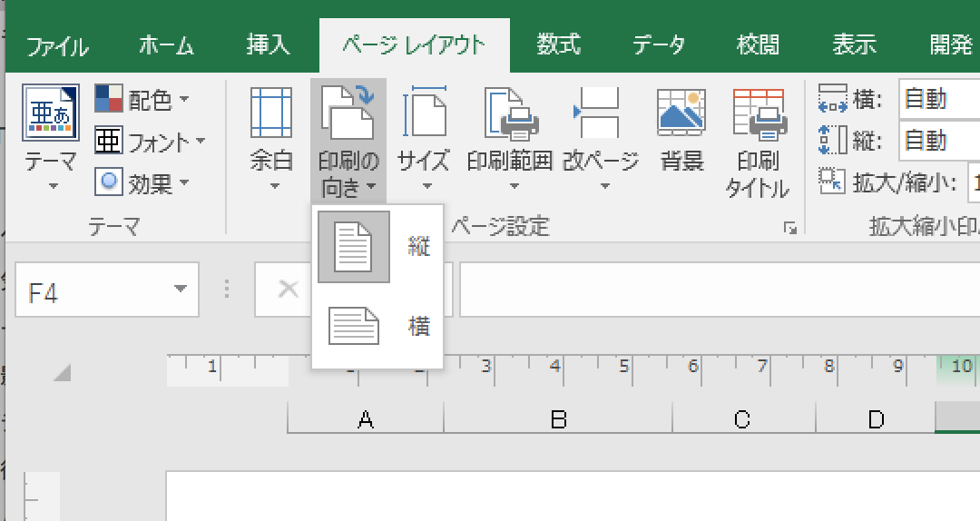Click the 印刷範囲 (Print Area) icon
The height and width of the screenshot is (521, 980).
[x=510, y=113]
